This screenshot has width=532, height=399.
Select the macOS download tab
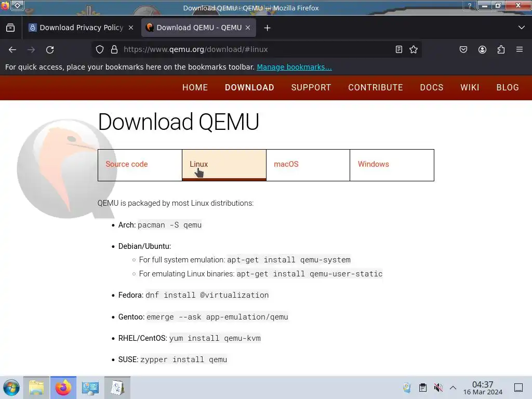(x=308, y=165)
